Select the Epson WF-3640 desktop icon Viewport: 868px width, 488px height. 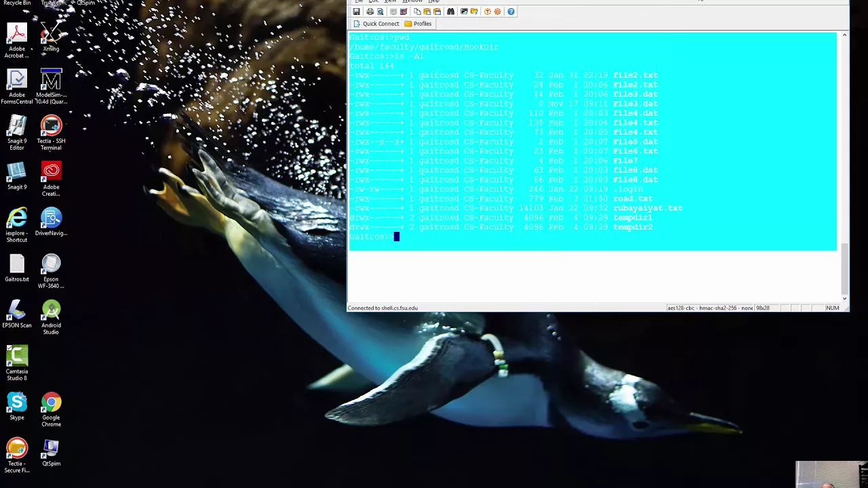point(51,270)
